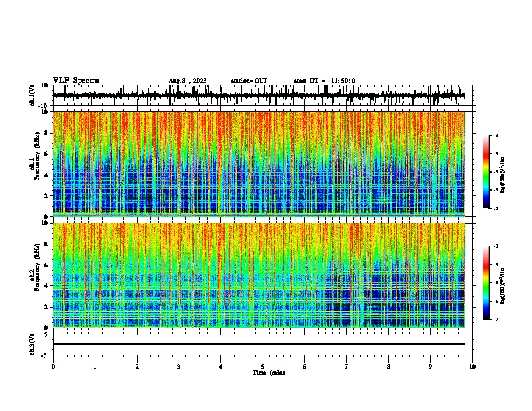Click the time axis tick label "5"

click(x=263, y=367)
